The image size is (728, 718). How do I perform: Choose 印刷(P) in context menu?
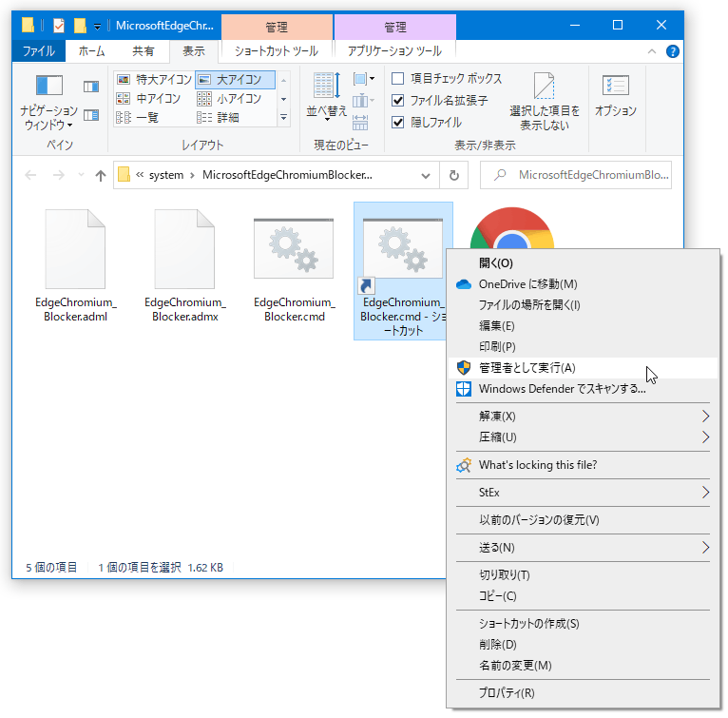pos(583,347)
